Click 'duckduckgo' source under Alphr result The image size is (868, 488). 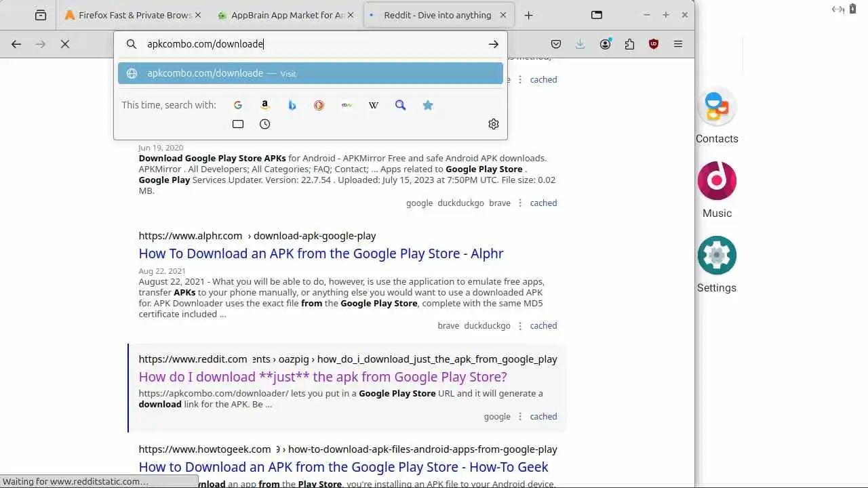487,325
